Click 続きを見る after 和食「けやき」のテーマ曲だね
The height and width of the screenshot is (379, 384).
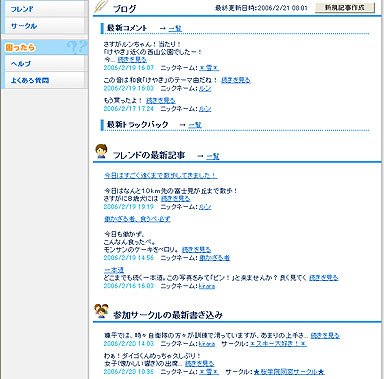[236, 80]
